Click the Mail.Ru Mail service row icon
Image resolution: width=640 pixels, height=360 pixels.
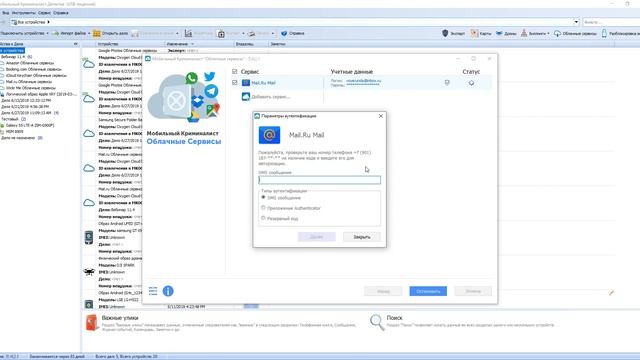(x=246, y=83)
